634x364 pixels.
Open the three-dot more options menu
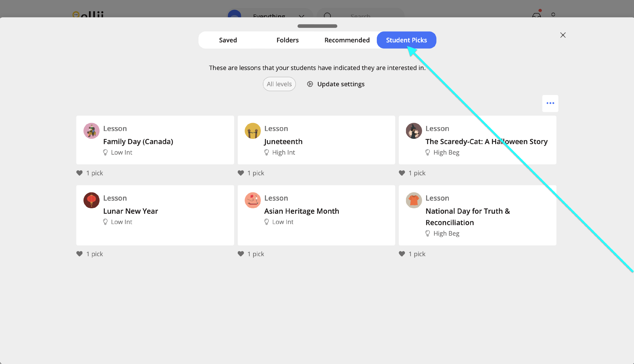pyautogui.click(x=550, y=103)
